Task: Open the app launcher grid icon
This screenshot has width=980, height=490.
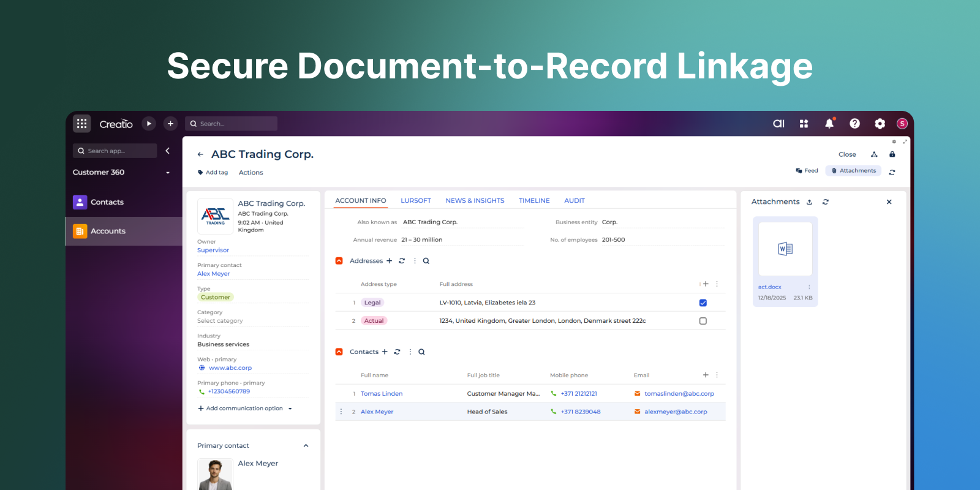Action: 81,124
